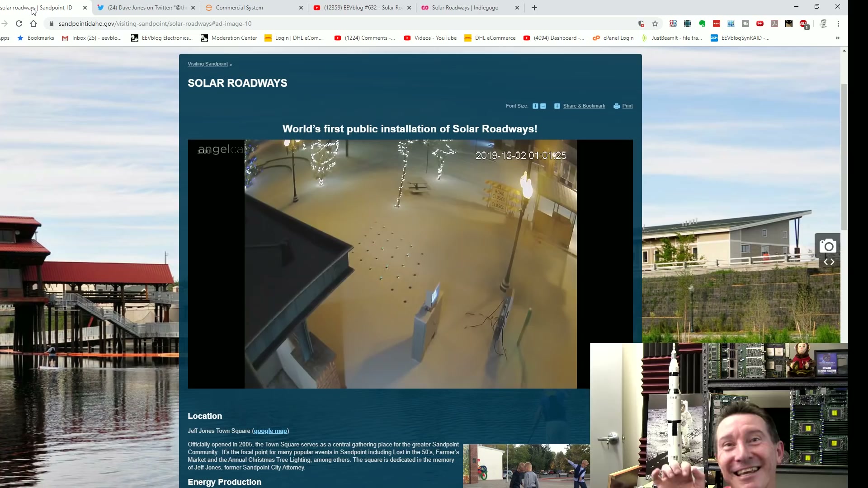Viewport: 868px width, 488px height.
Task: Open the Bookmarks folder in bookmarks bar
Action: [x=36, y=38]
